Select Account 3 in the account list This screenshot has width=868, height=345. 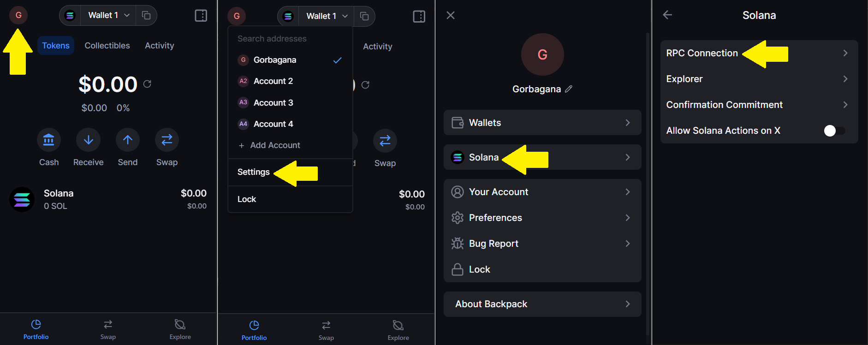(290, 102)
